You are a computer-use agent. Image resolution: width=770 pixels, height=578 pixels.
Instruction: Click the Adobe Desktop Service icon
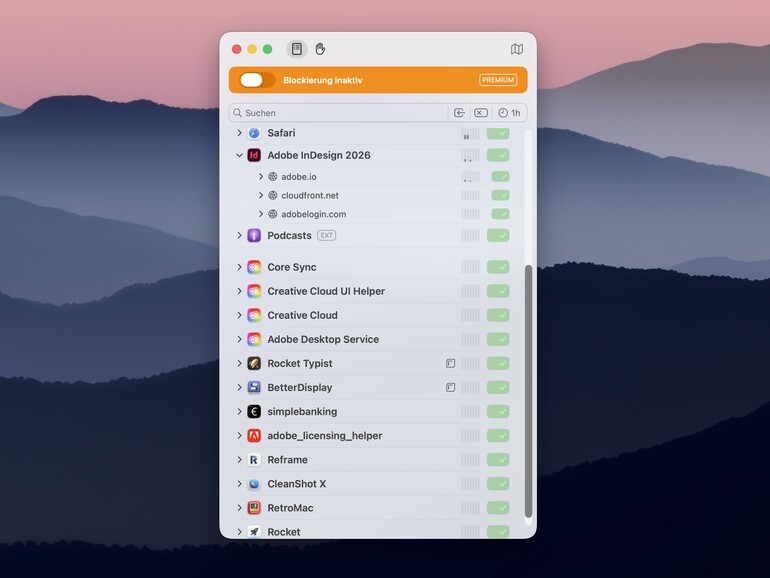[254, 339]
